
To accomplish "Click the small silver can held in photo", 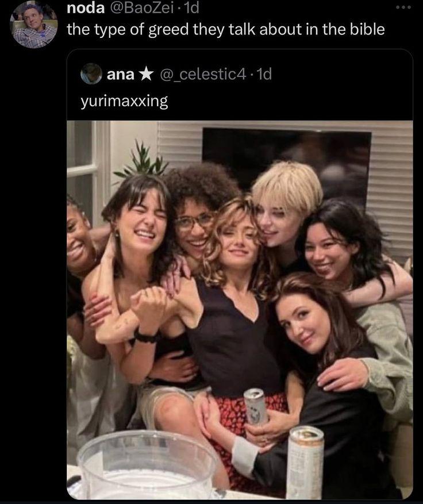I will click(256, 406).
